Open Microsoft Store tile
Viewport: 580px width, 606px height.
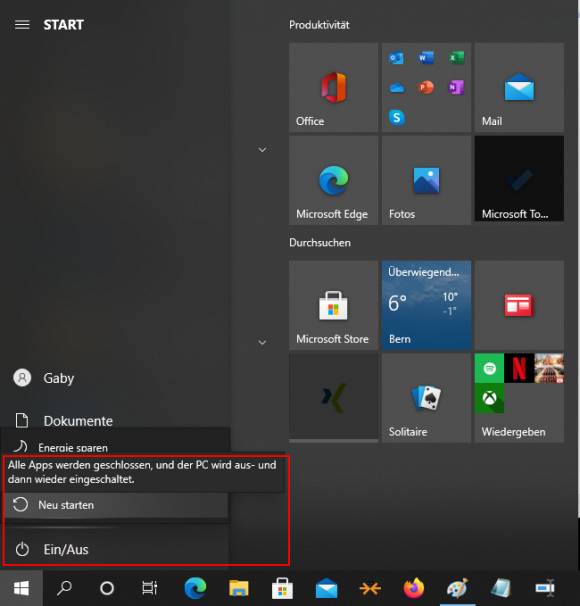(x=333, y=305)
